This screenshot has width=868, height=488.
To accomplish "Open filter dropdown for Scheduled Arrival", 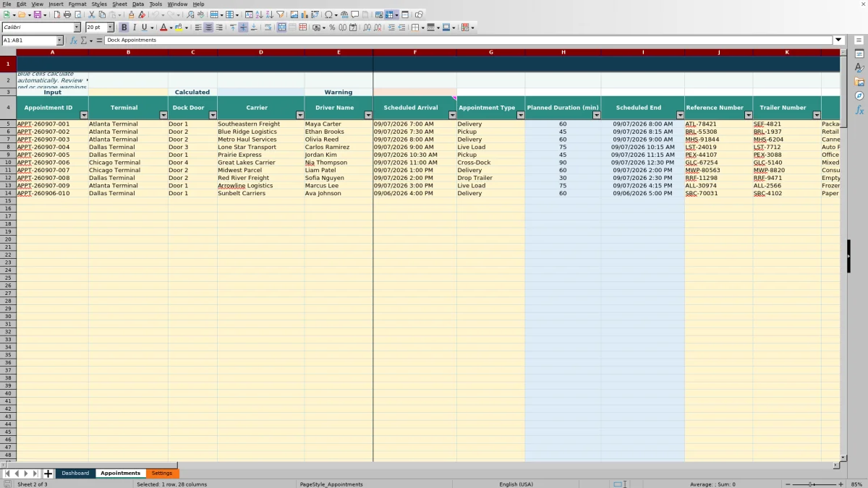I will pyautogui.click(x=453, y=115).
